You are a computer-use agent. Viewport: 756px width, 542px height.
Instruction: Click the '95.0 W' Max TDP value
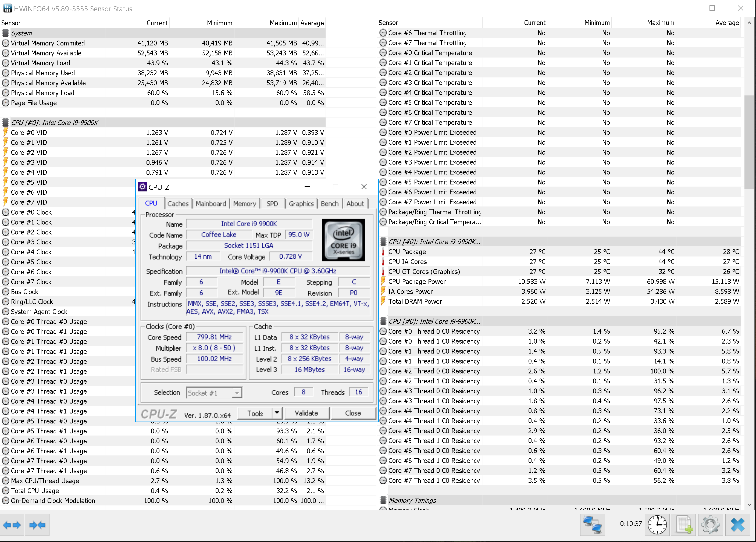[299, 235]
